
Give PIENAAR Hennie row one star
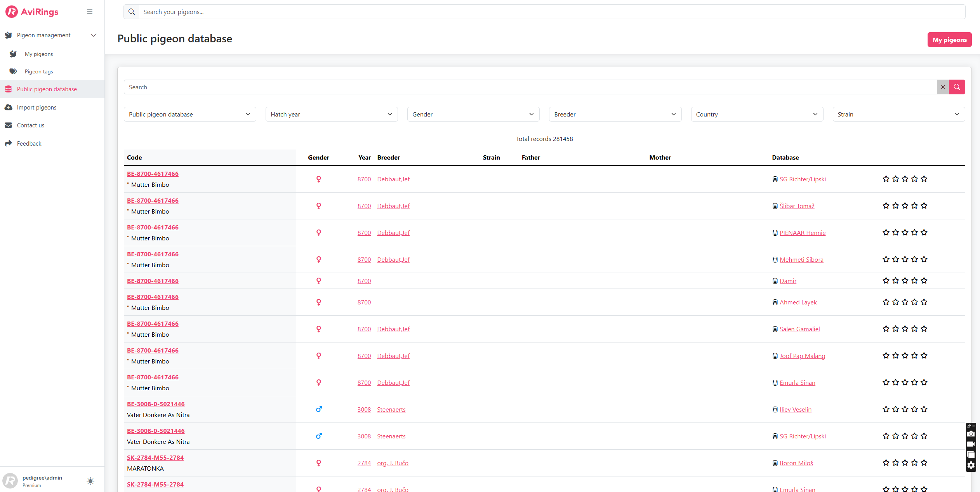click(886, 233)
